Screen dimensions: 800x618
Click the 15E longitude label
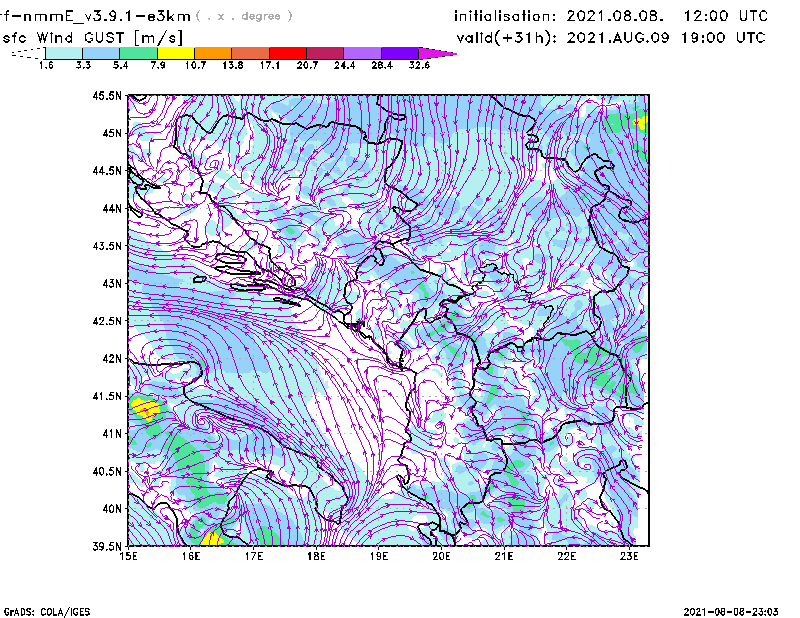click(128, 556)
